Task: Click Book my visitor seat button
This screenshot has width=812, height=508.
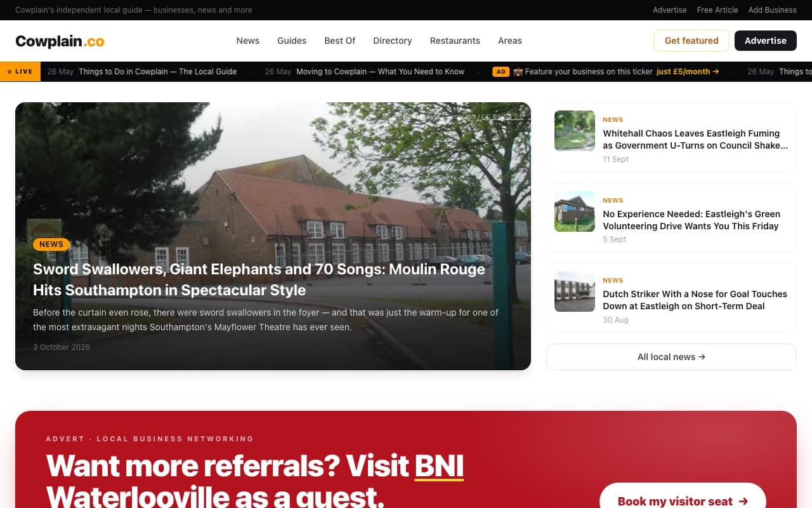Action: (683, 501)
